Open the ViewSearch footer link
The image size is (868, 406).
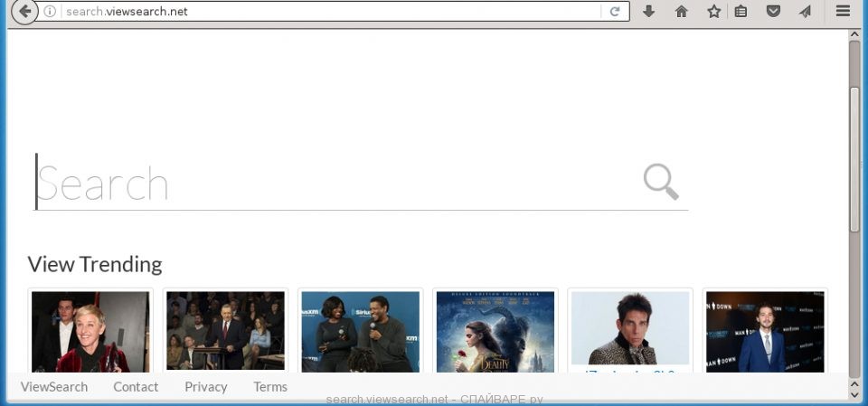[x=54, y=387]
